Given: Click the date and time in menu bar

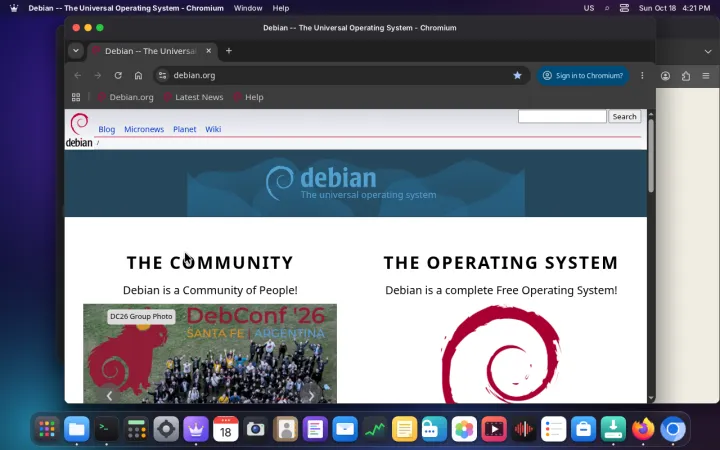Looking at the screenshot, I should coord(674,8).
